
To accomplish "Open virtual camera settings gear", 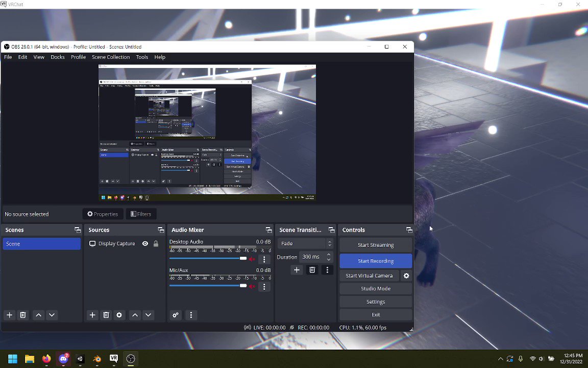I will [406, 275].
